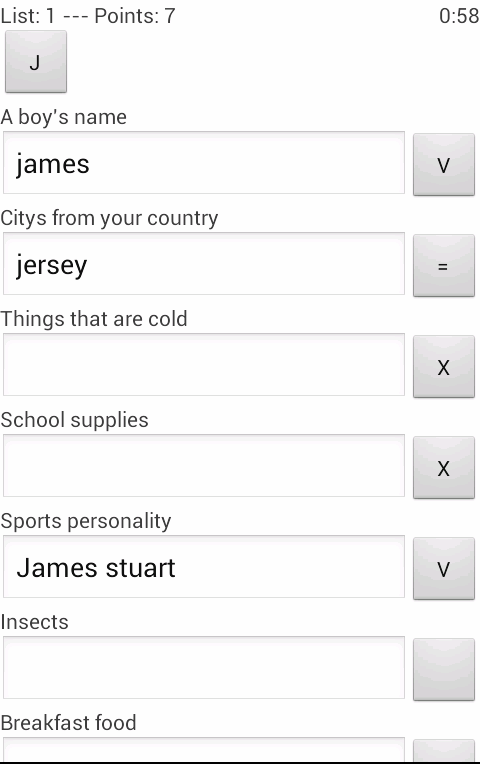Toggle the equals mark next to jersey

pos(443,265)
